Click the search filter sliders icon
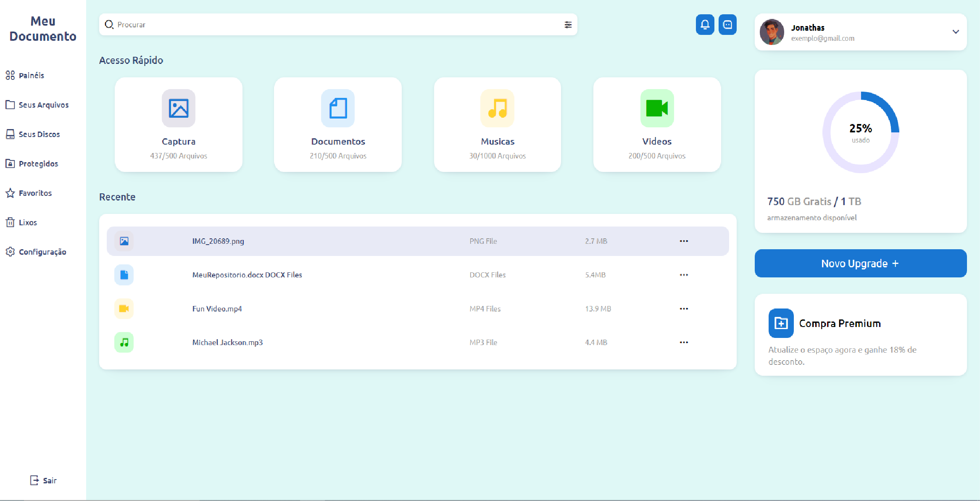 tap(568, 25)
